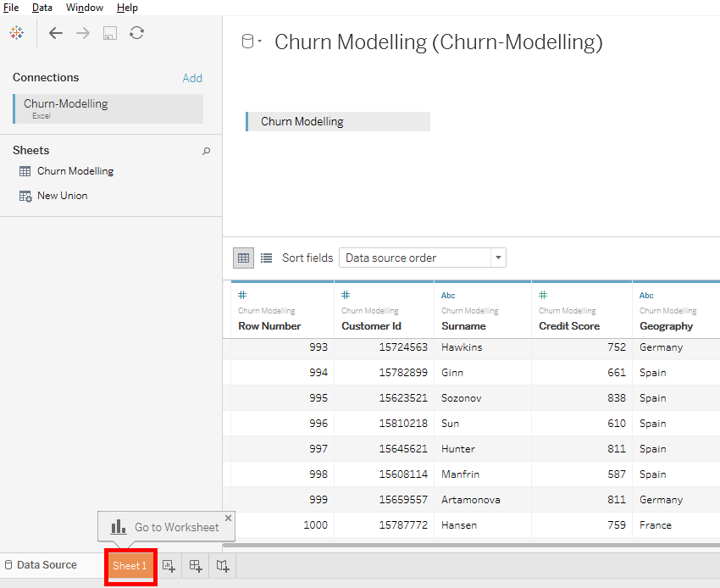Click the Tableau start page logo icon
720x588 pixels.
[x=17, y=33]
